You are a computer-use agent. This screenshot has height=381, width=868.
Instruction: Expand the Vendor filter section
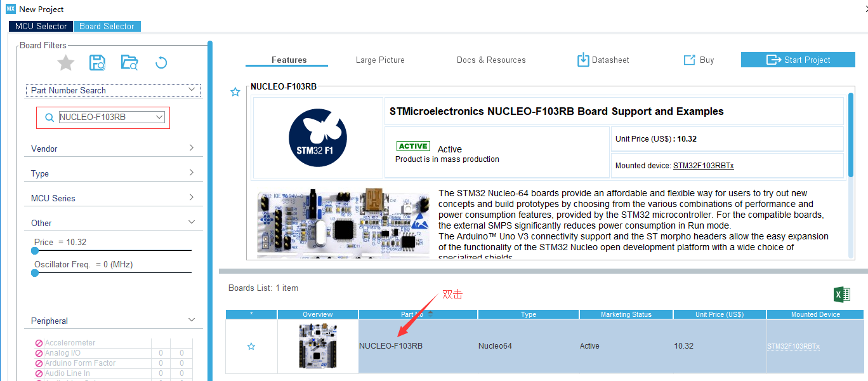tap(192, 148)
